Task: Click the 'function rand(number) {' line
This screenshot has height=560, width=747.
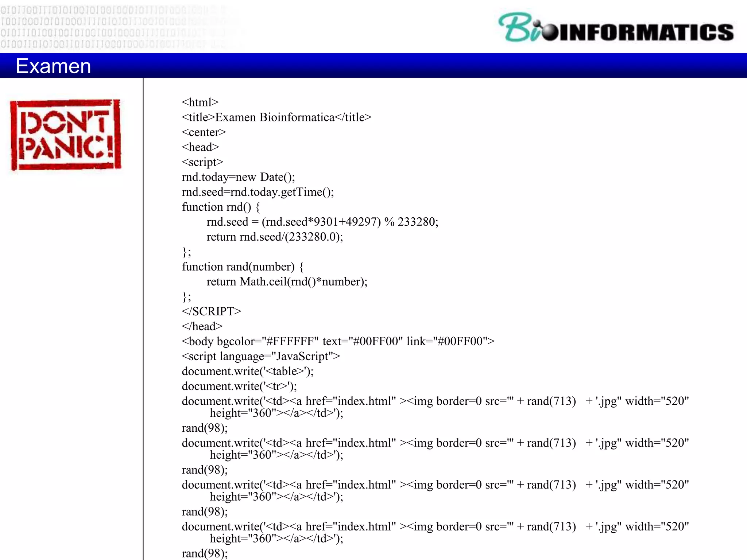Action: pos(243,267)
